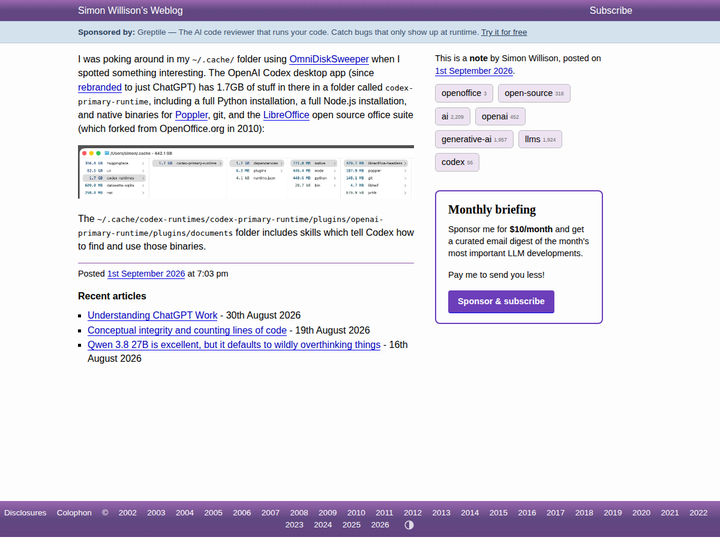Open Conceptual integrity and counting lines article
The height and width of the screenshot is (540, 720).
point(187,330)
